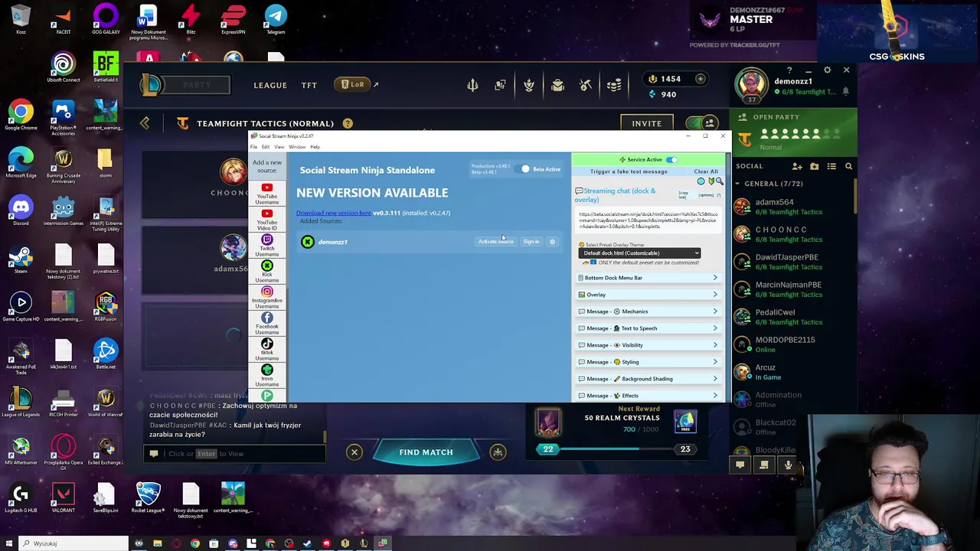Add a YouTube Username source

tap(267, 194)
